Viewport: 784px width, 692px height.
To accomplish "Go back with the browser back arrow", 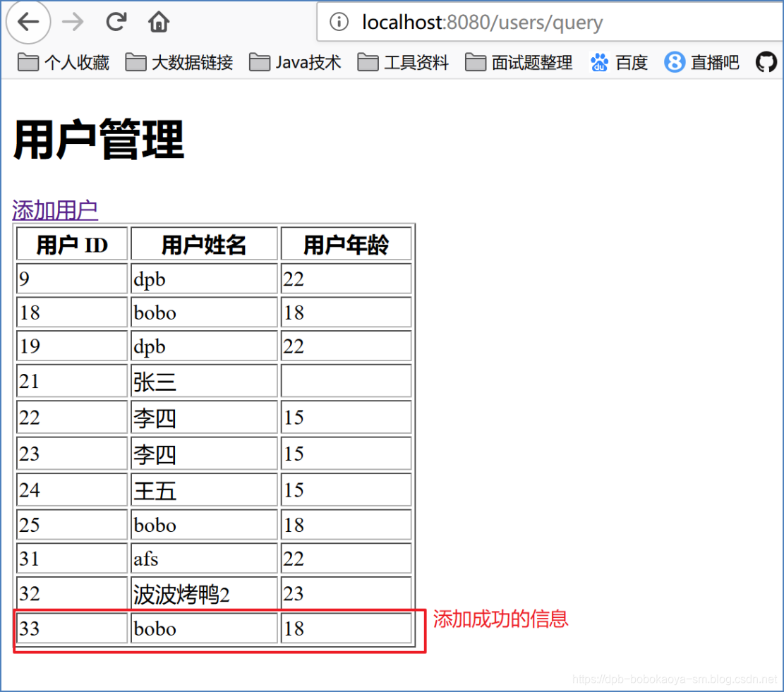I will pyautogui.click(x=28, y=22).
